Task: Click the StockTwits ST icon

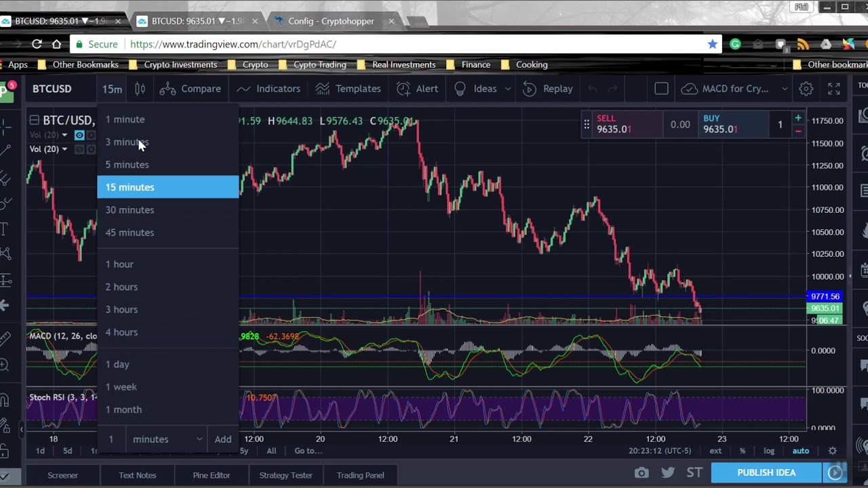Action: pos(694,472)
